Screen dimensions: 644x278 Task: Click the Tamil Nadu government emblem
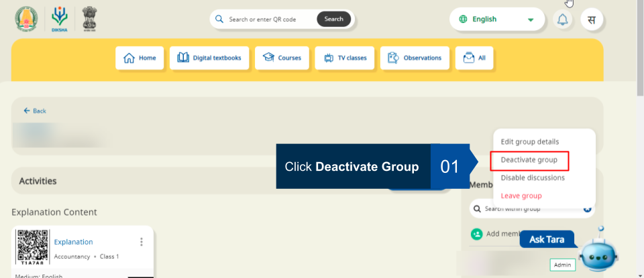[26, 19]
